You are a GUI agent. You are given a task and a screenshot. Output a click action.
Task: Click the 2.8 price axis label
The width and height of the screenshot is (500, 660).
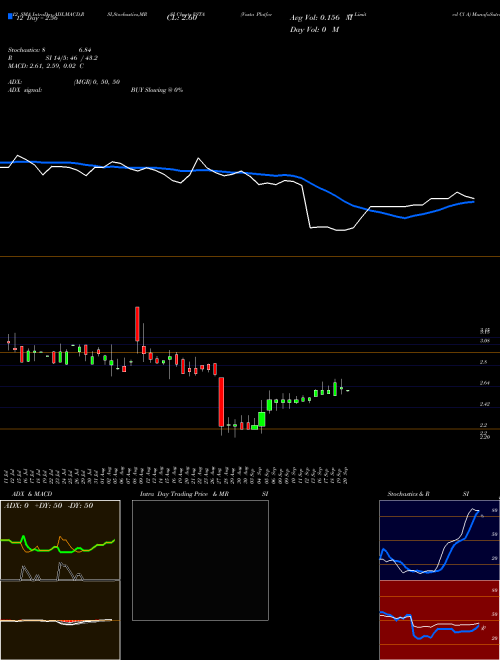click(x=484, y=362)
